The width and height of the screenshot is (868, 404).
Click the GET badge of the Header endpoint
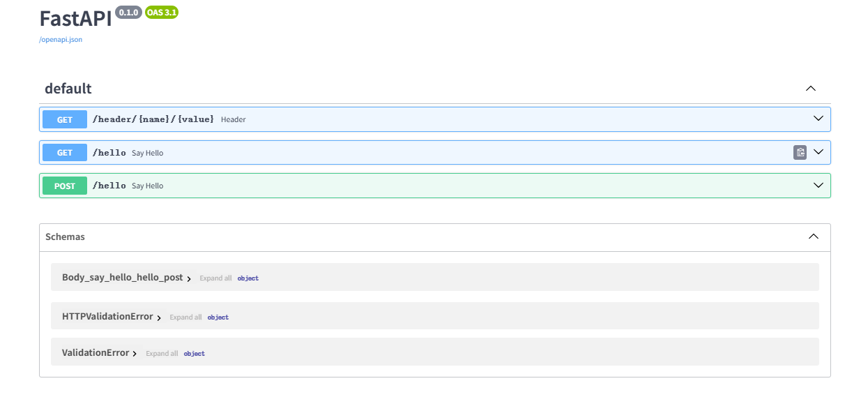pyautogui.click(x=65, y=119)
